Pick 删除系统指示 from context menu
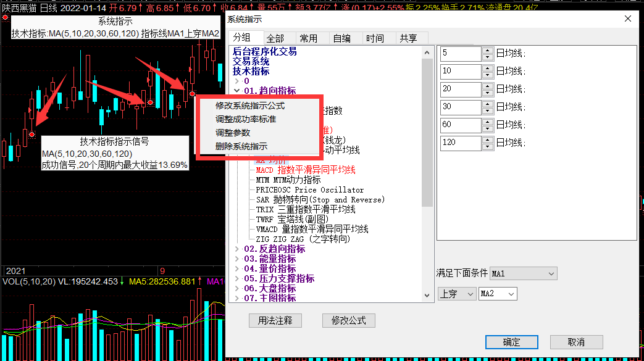 (241, 146)
